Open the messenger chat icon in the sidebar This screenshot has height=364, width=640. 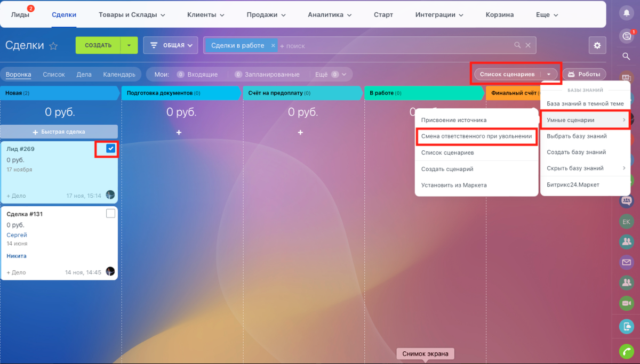coord(626,36)
